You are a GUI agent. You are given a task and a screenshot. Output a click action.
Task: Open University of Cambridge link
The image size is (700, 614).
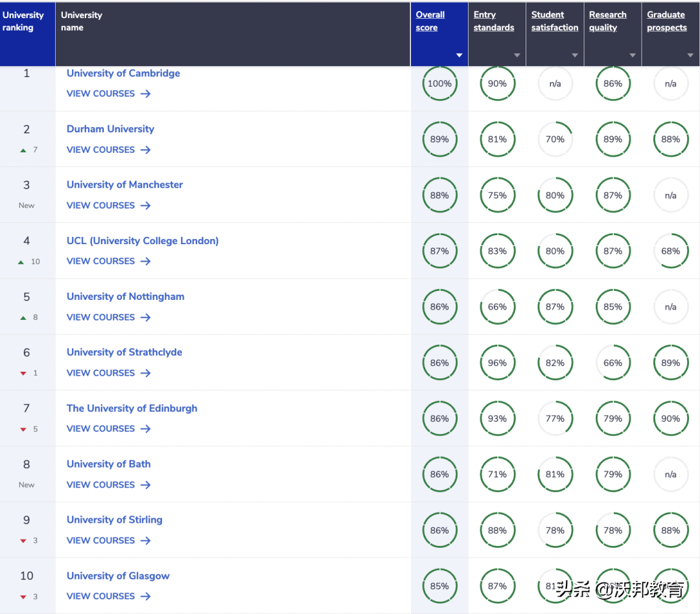pos(123,73)
